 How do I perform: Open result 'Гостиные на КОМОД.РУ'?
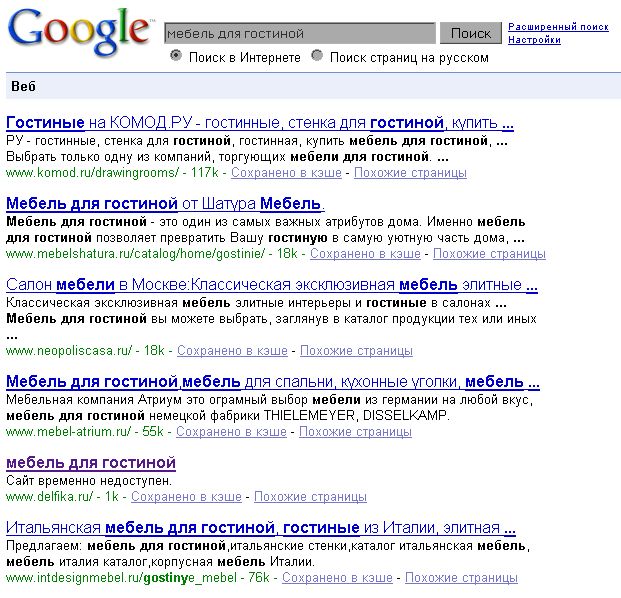(260, 123)
